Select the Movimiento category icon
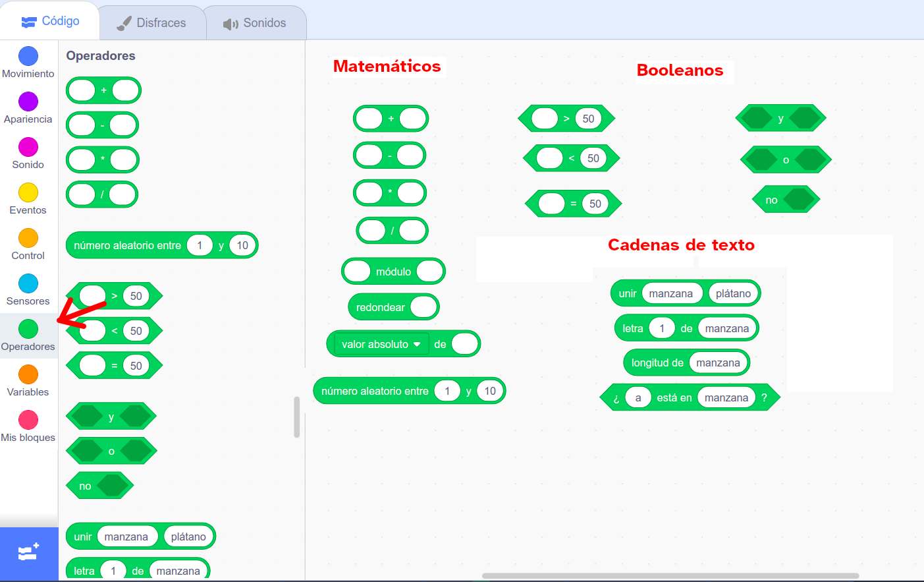Screen dimensions: 924x582 click(28, 55)
